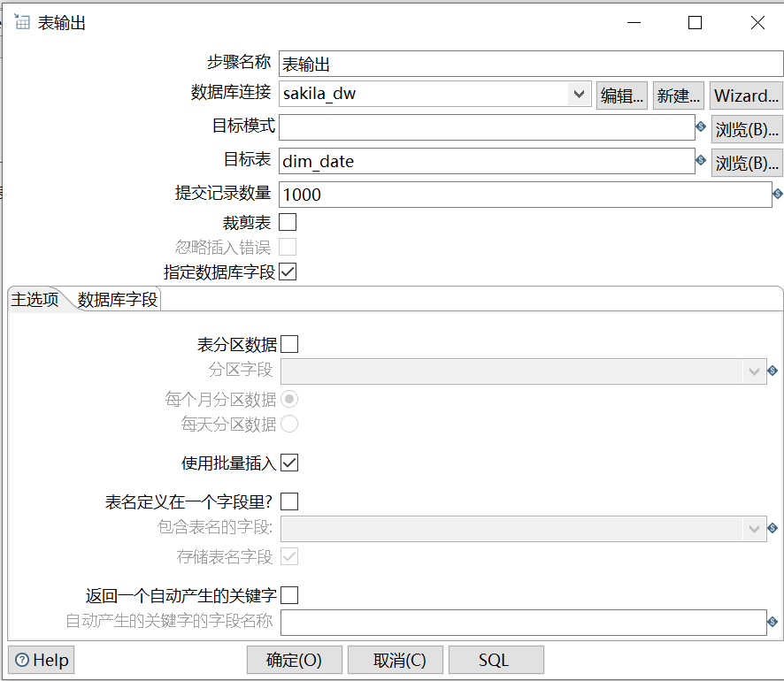Click the SQL button
784x681 pixels.
[496, 660]
